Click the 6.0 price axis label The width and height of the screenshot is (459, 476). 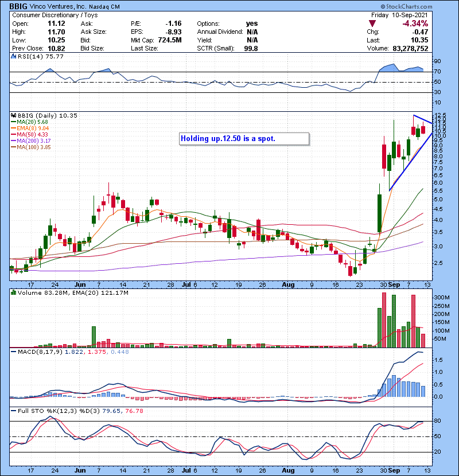438,183
